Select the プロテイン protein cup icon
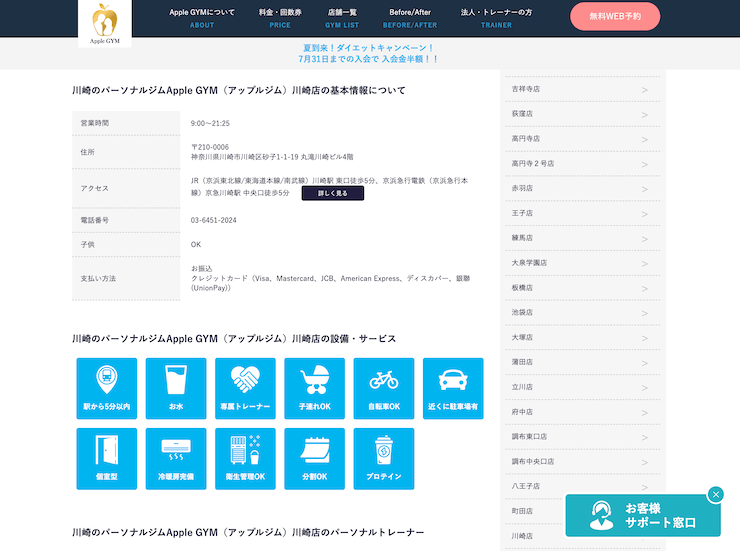 (384, 459)
